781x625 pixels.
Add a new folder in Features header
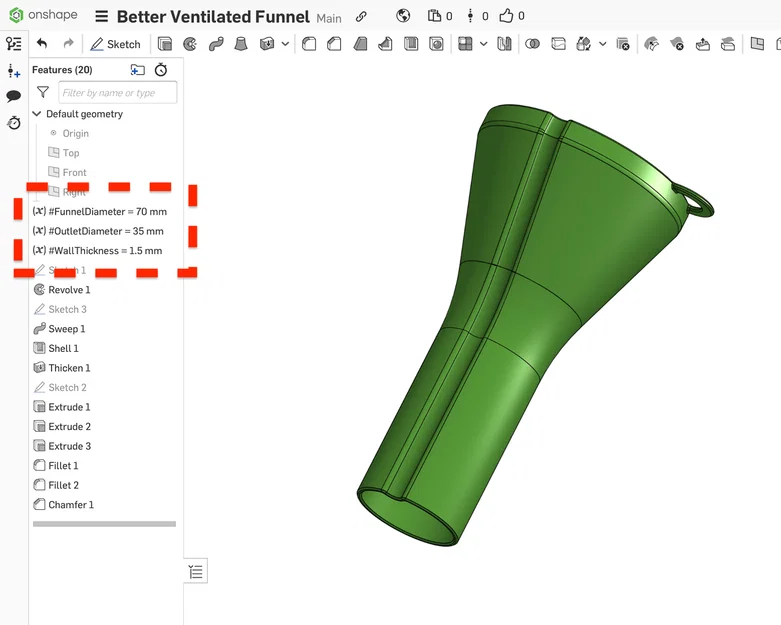pos(137,70)
